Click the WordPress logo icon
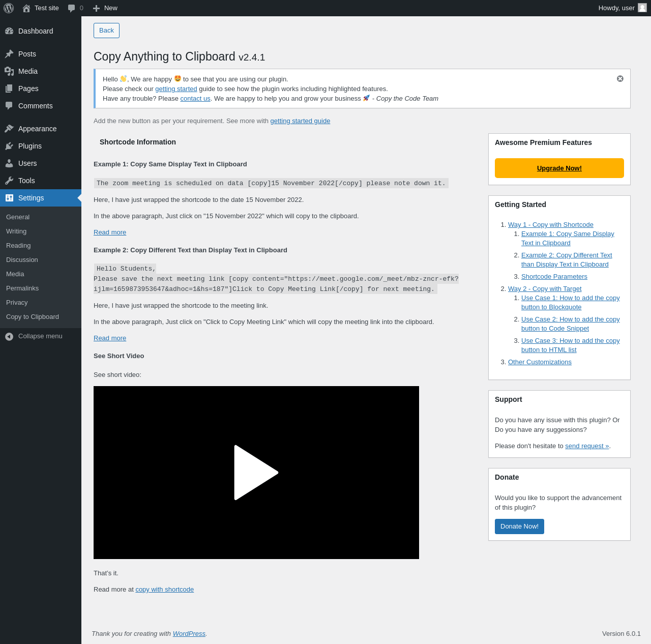Screen dimensions: 651x644 [x=9, y=8]
